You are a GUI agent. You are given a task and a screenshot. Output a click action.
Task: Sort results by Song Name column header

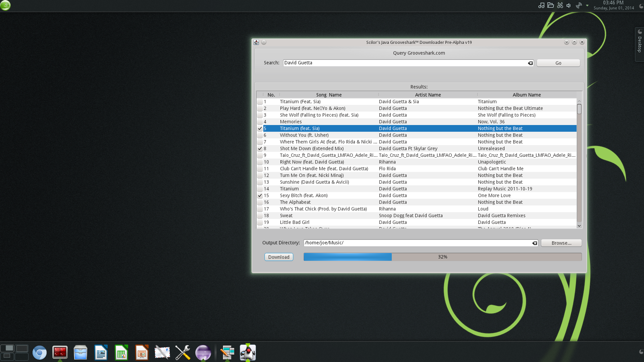[329, 95]
